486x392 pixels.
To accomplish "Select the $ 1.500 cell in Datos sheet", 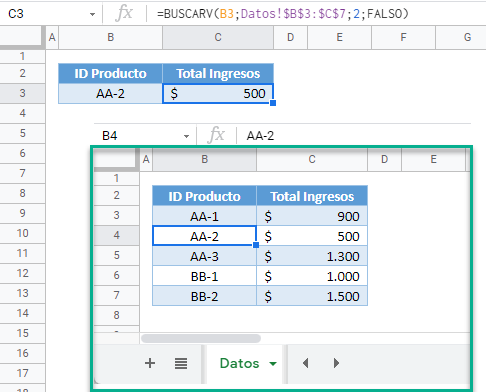I will 312,296.
